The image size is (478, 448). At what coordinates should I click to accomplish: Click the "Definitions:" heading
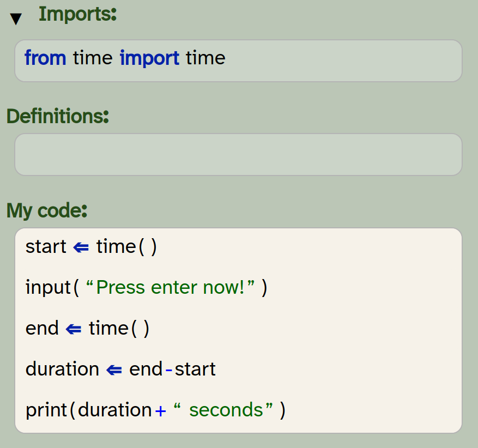click(58, 116)
